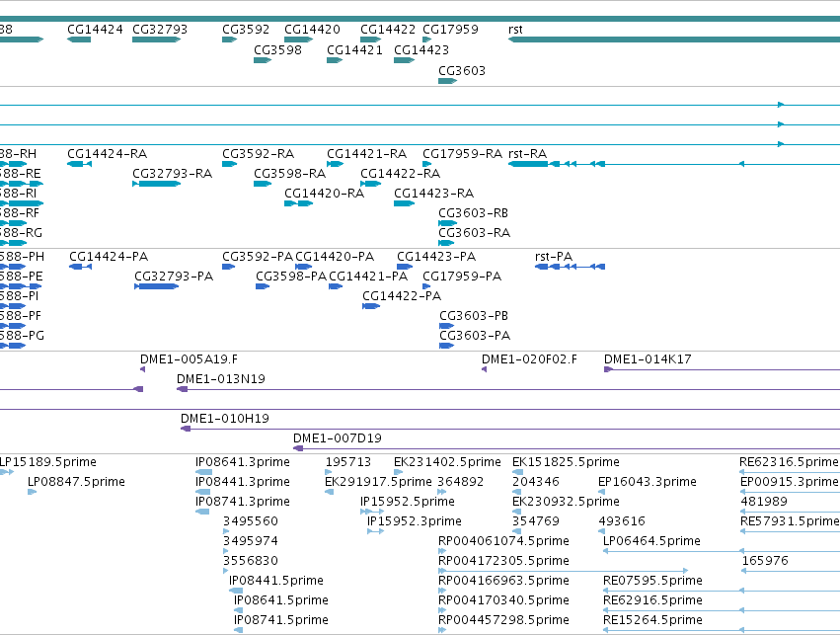The image size is (840, 635).
Task: Click protein CG32793-PA
Action: [x=174, y=277]
